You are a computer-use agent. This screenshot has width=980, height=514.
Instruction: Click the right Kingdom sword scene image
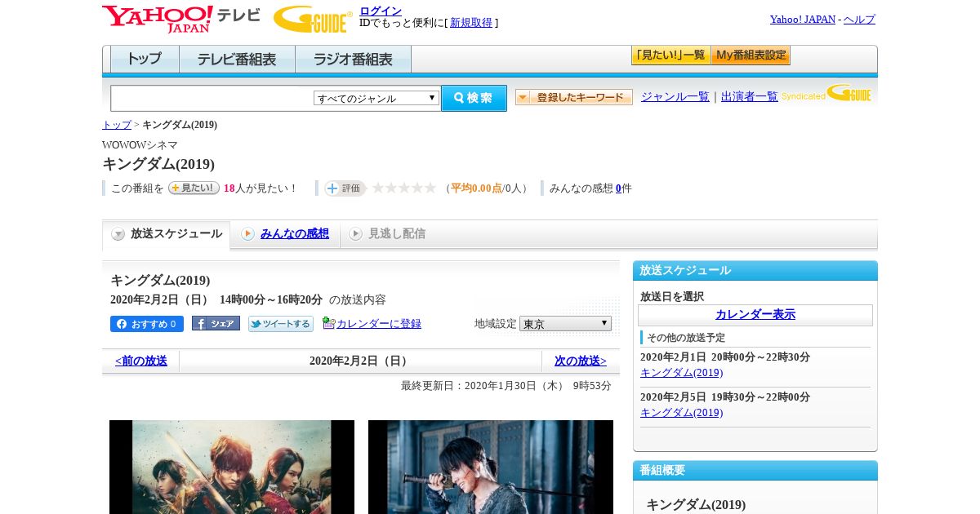coord(491,467)
